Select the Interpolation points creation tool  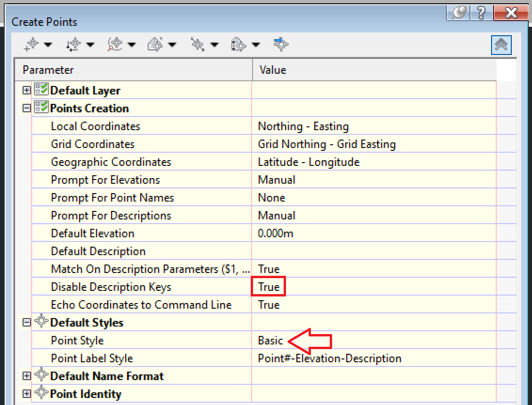(198, 44)
